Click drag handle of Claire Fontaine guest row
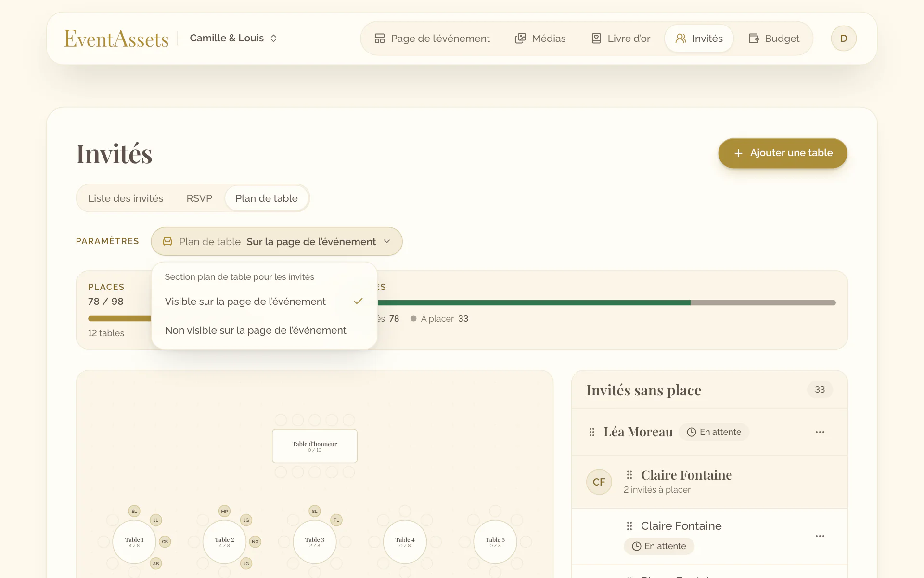Image resolution: width=924 pixels, height=578 pixels. pos(629,526)
